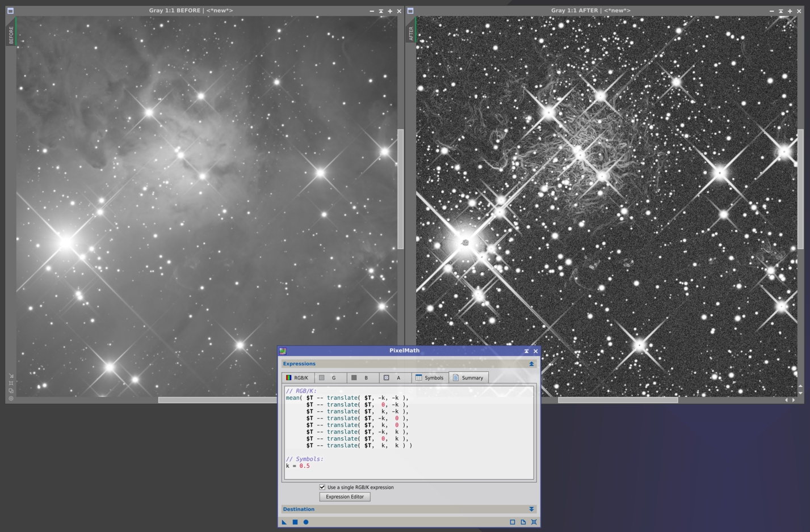
Task: Select the Summary tab
Action: click(468, 378)
